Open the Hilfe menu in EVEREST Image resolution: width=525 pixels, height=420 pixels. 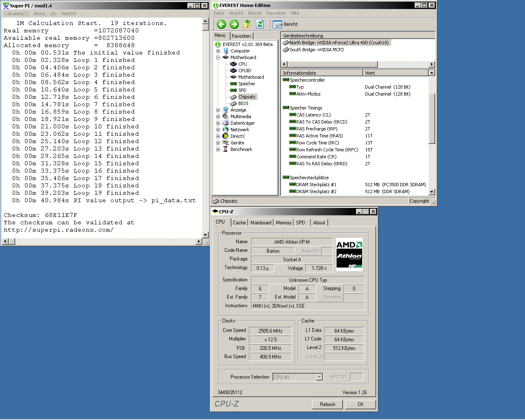point(294,13)
